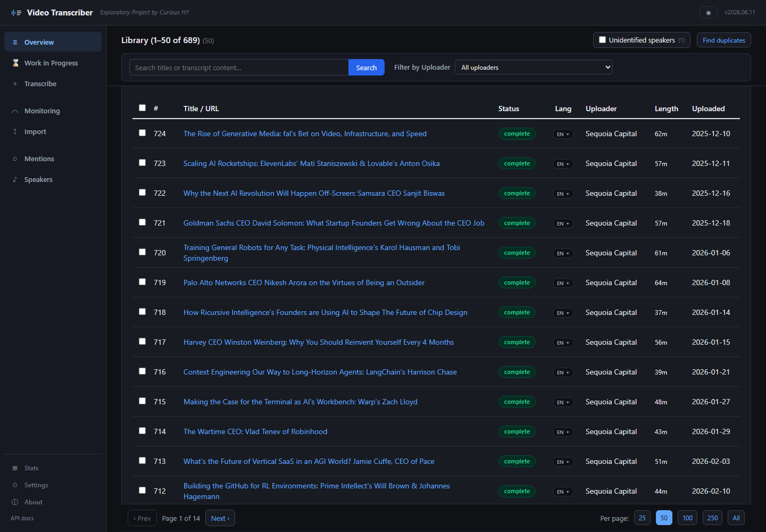The height and width of the screenshot is (532, 766).
Task: Select the checkbox for row 719
Action: click(142, 282)
